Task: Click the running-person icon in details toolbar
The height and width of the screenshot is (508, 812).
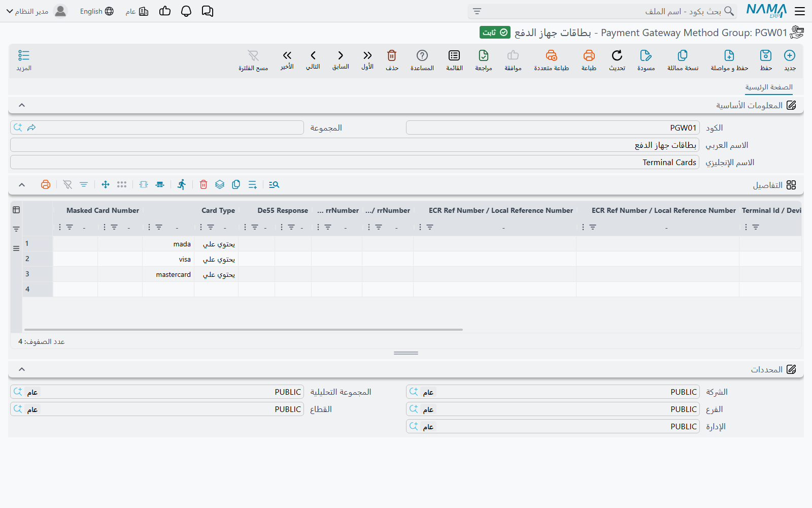Action: click(x=182, y=185)
